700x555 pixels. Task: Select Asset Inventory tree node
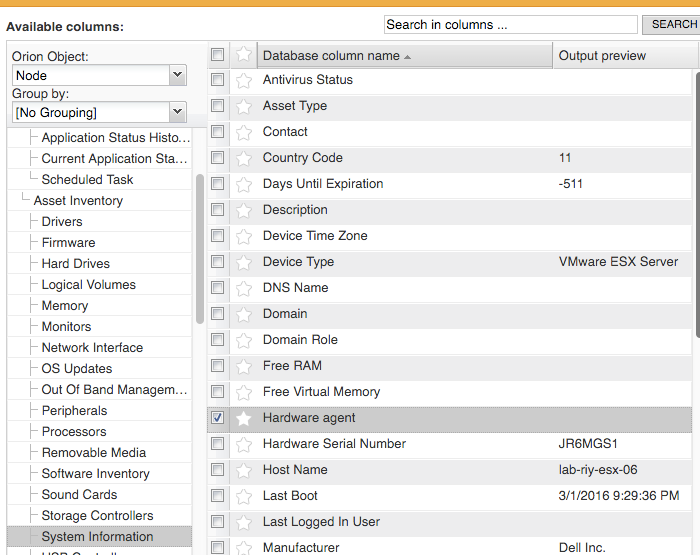[78, 200]
